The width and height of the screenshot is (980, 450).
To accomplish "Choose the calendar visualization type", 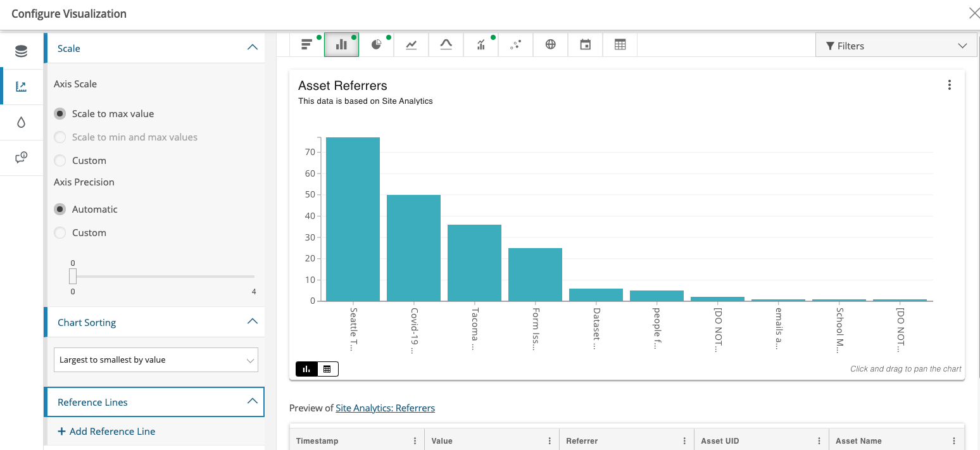I will [586, 45].
